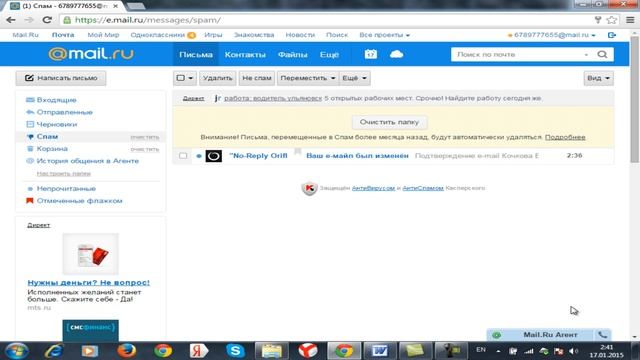The width and height of the screenshot is (640, 360).
Task: Click the browser forward arrow
Action: 29,20
